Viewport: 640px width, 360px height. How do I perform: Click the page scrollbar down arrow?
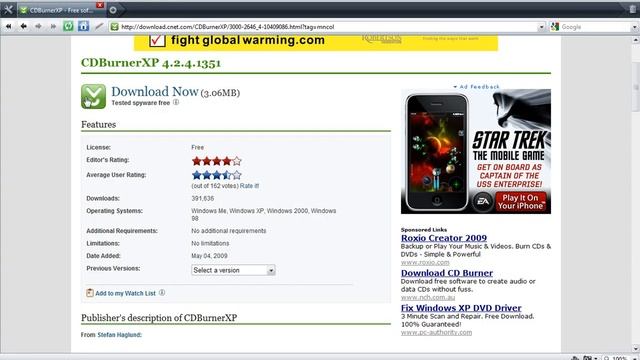tap(636, 349)
